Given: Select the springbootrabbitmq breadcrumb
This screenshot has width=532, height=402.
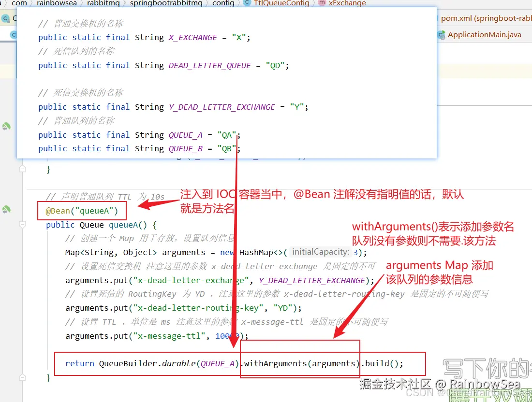Looking at the screenshot, I should [x=166, y=3].
